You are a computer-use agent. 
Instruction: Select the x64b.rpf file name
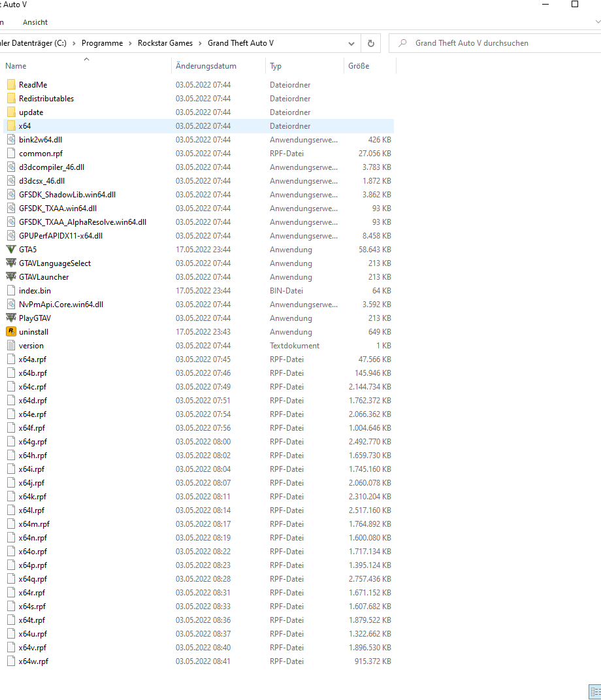[33, 373]
